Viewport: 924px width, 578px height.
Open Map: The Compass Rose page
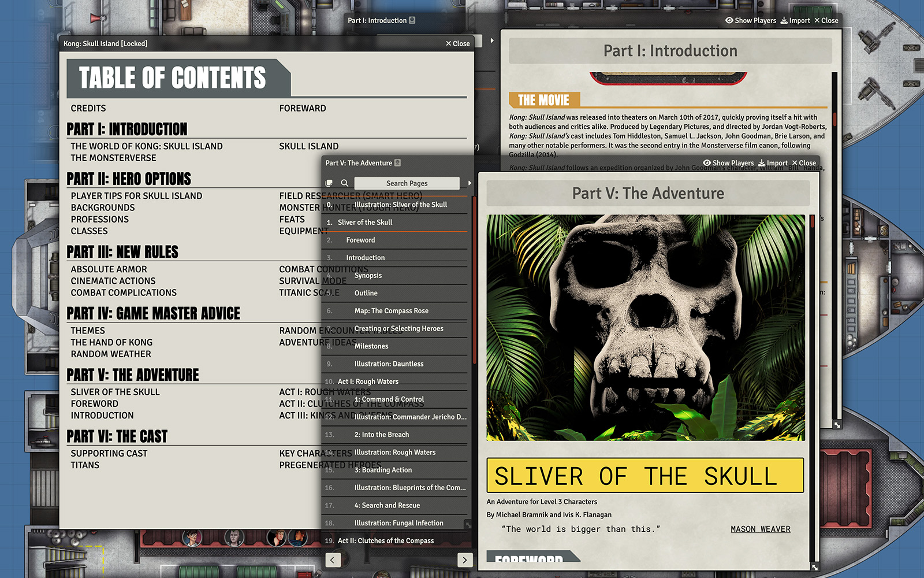pos(394,311)
